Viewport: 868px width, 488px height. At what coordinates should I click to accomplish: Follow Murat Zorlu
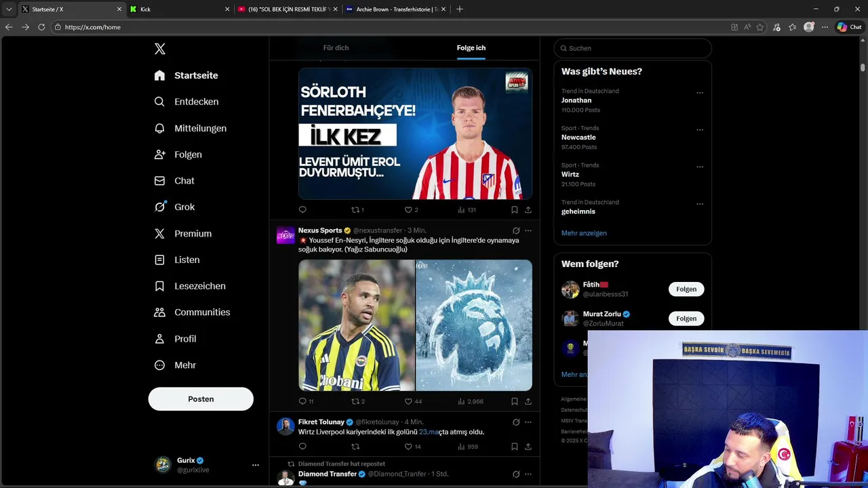point(686,319)
